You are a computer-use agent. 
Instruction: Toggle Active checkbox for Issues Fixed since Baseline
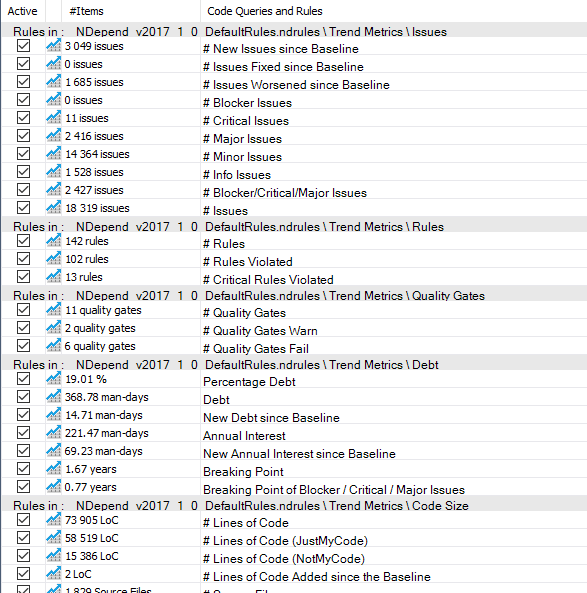[x=23, y=64]
